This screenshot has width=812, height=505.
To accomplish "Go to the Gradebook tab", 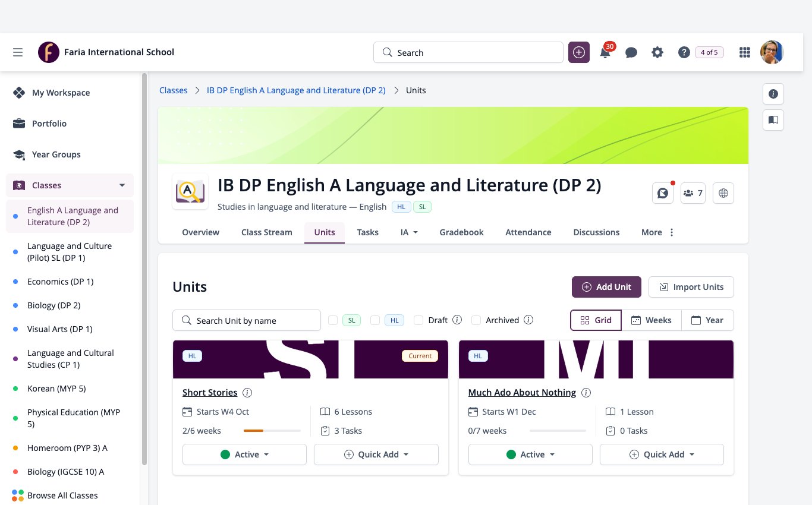I will point(461,232).
